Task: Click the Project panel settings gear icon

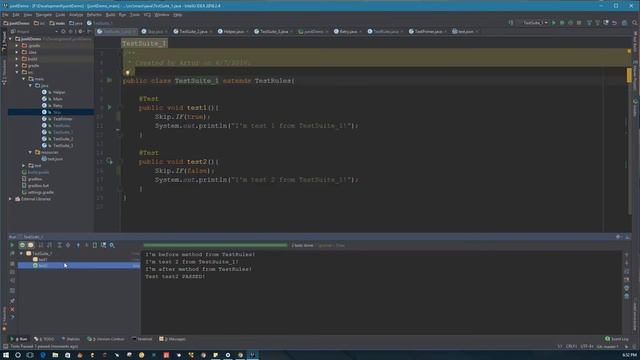Action: [x=80, y=31]
